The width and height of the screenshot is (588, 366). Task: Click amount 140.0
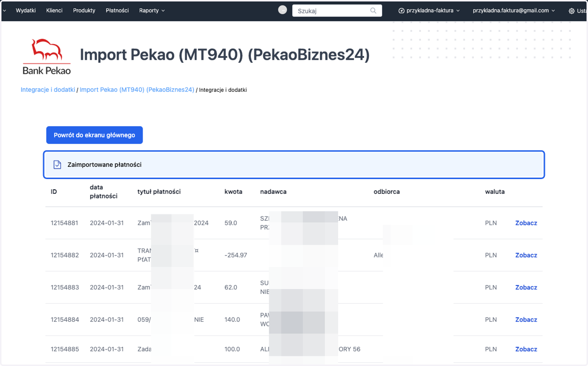point(232,319)
